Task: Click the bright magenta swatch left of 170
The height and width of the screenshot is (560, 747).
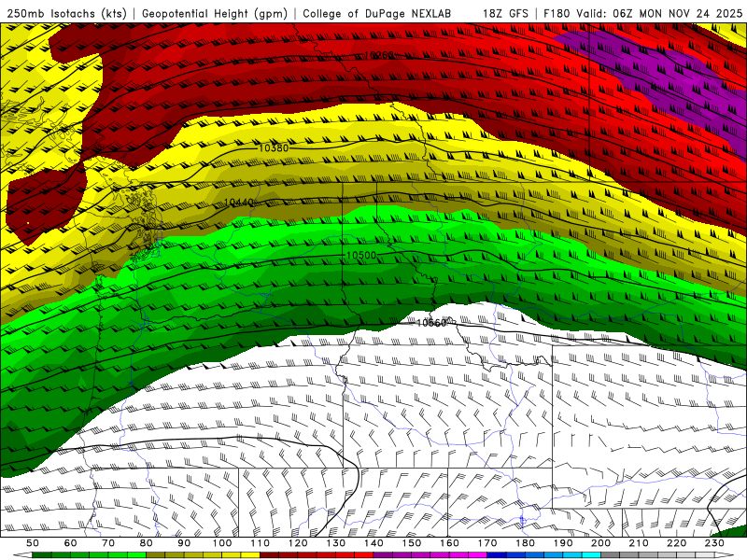Action: [x=478, y=555]
